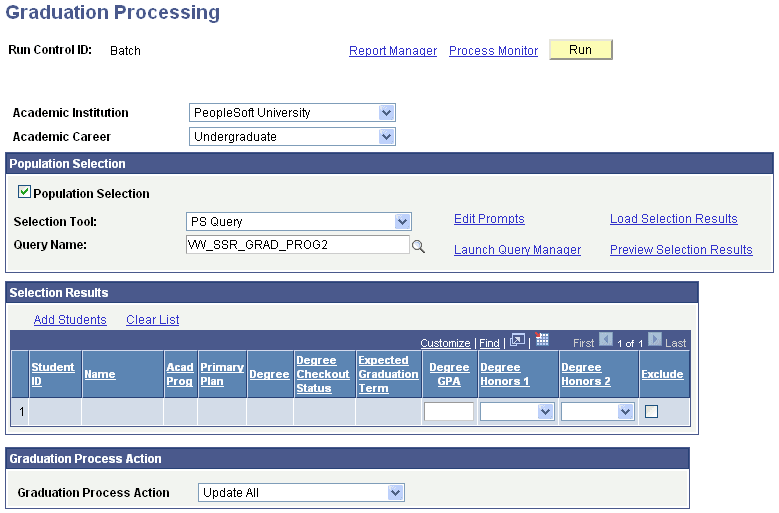The image size is (779, 513).
Task: Check the Exclude box in row 1
Action: tap(651, 411)
